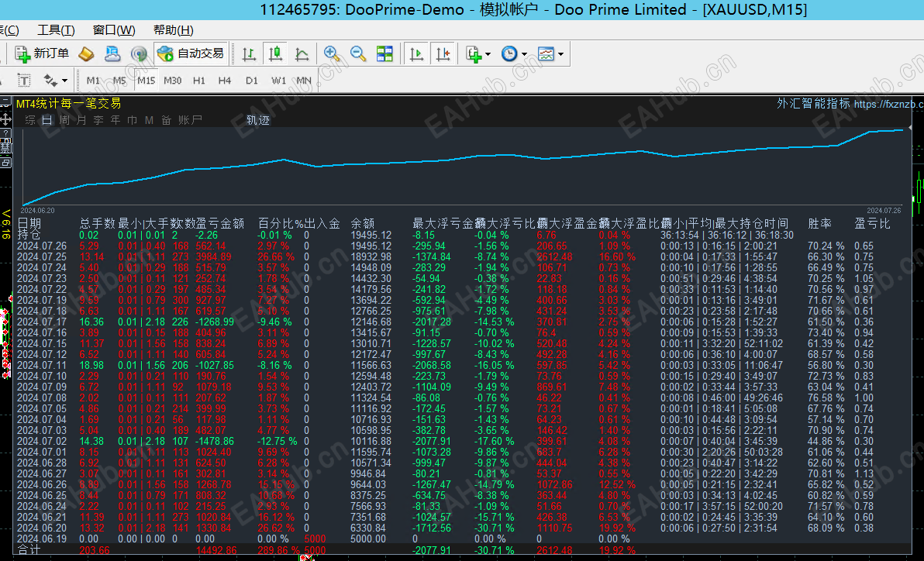
Task: Click profit value 14492.86 in 合计 row
Action: tap(216, 550)
